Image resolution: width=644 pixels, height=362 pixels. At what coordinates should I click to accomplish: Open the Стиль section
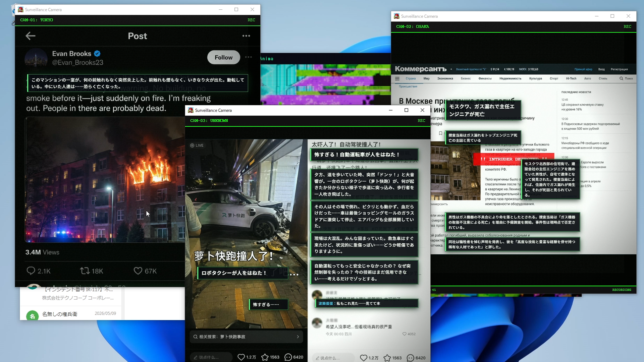coord(603,79)
